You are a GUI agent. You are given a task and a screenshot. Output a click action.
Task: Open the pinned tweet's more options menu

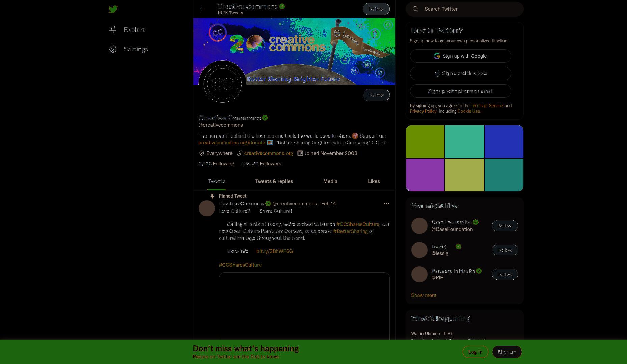(386, 204)
